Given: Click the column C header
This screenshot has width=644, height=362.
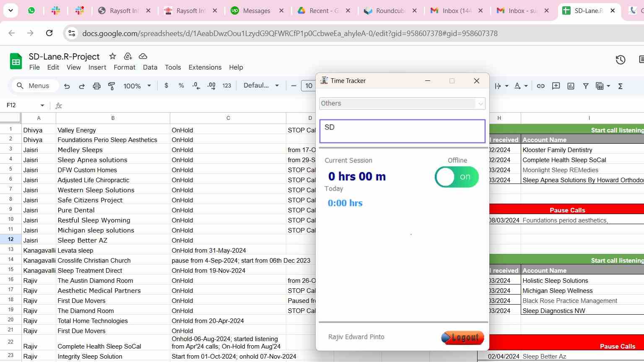Looking at the screenshot, I should pyautogui.click(x=228, y=118).
